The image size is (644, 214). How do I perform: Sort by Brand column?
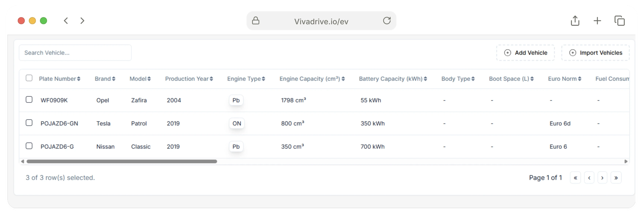[x=105, y=79]
